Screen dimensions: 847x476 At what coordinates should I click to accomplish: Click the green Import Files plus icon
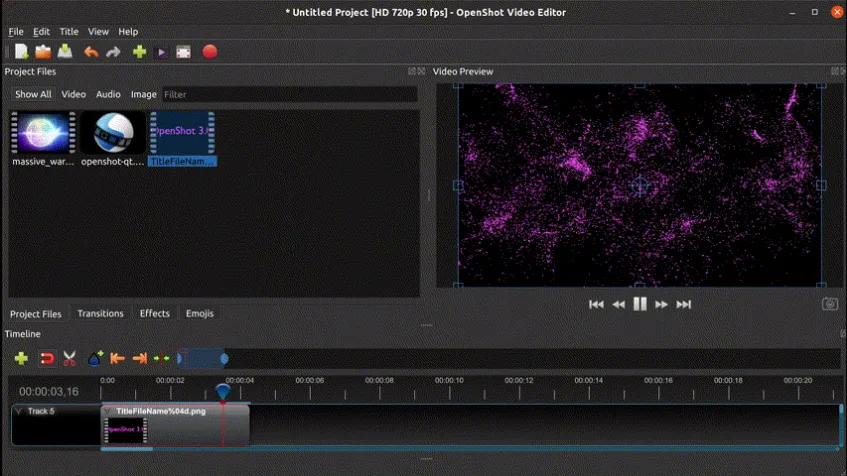coord(139,52)
